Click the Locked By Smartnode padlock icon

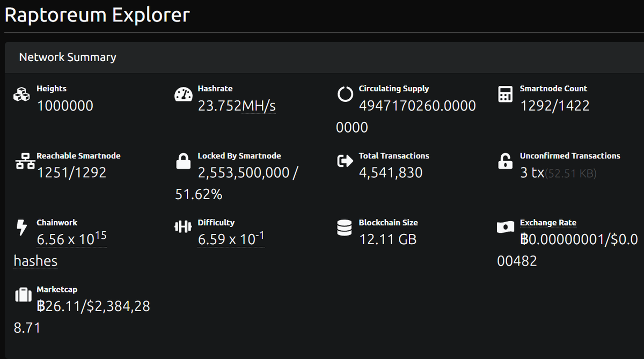184,162
